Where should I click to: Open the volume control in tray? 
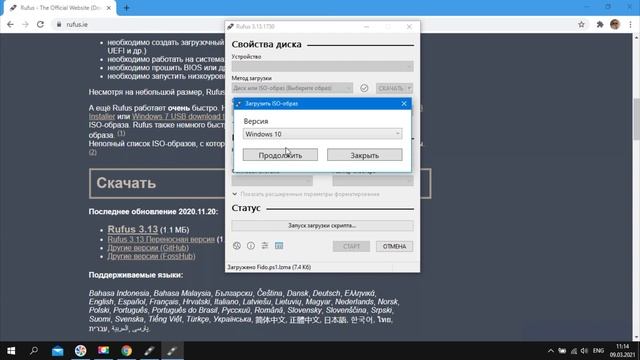coord(584,351)
